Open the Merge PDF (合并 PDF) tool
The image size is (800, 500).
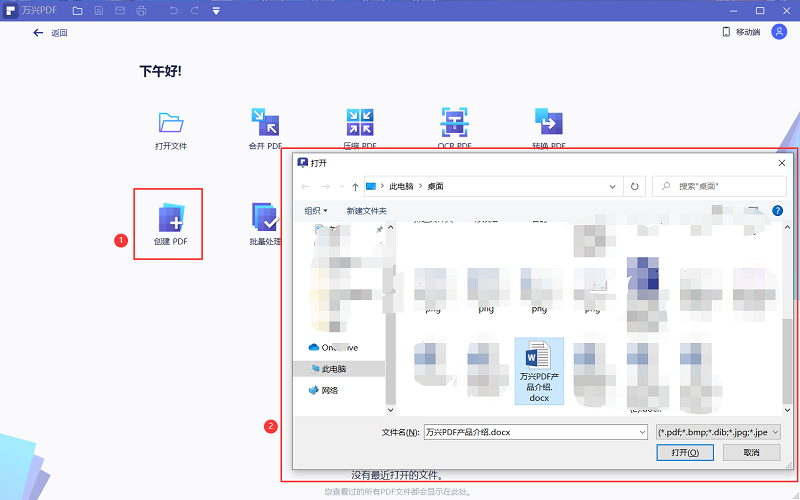coord(264,123)
